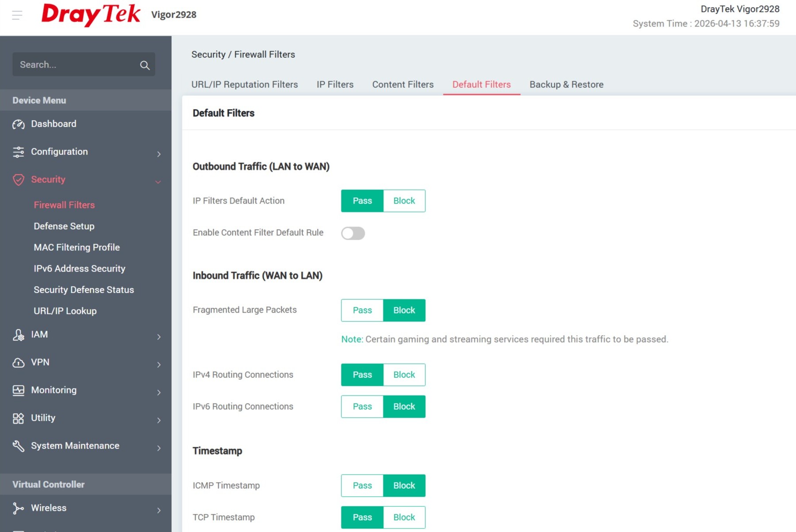Open the hamburger navigation menu
This screenshot has height=532, width=796.
[17, 15]
